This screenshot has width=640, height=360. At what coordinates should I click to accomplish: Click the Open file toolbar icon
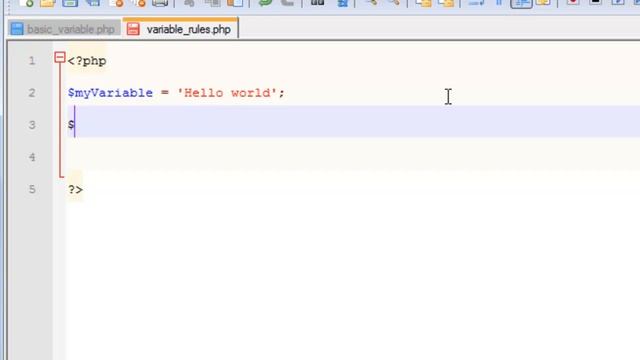(x=48, y=3)
